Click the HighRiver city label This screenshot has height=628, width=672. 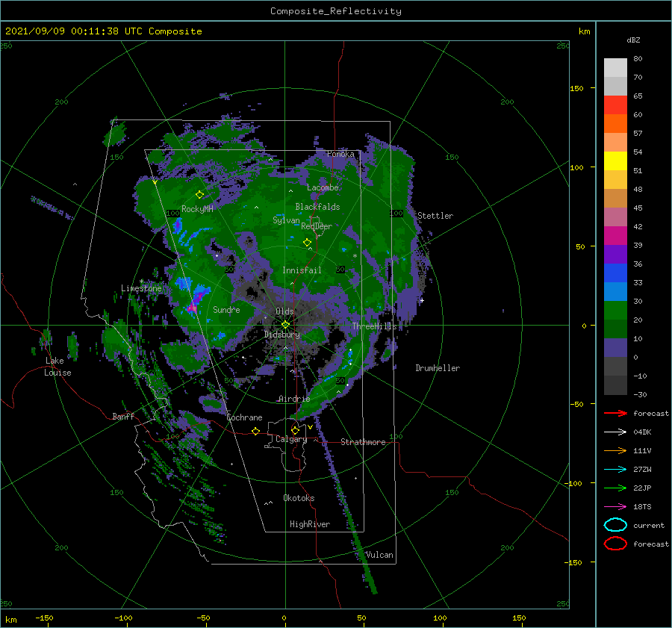310,524
